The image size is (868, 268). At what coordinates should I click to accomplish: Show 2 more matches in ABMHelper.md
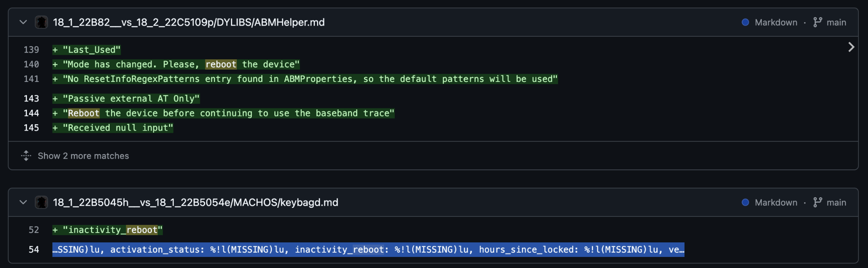(x=83, y=156)
